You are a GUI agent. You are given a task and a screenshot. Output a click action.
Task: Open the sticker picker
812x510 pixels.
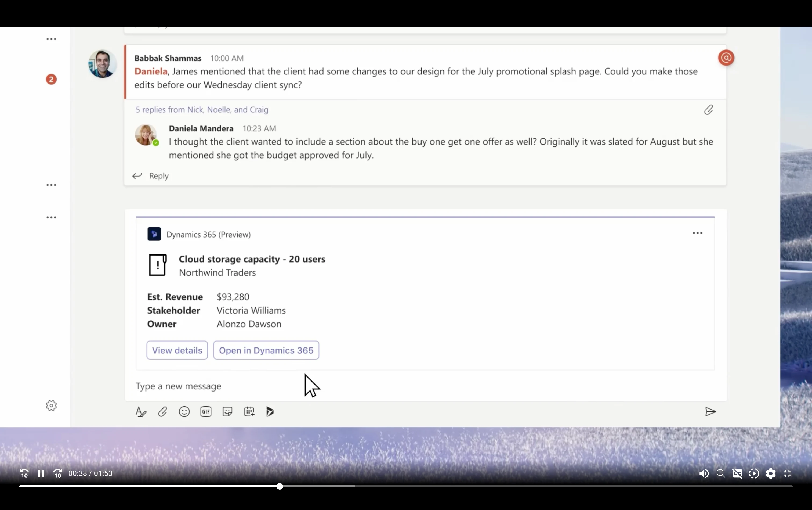pyautogui.click(x=227, y=412)
